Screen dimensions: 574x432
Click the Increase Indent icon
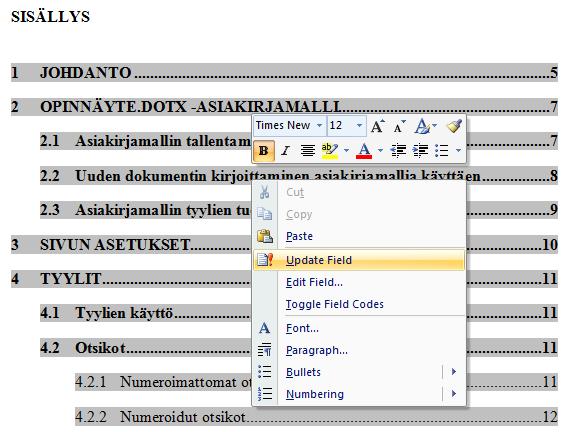(420, 150)
